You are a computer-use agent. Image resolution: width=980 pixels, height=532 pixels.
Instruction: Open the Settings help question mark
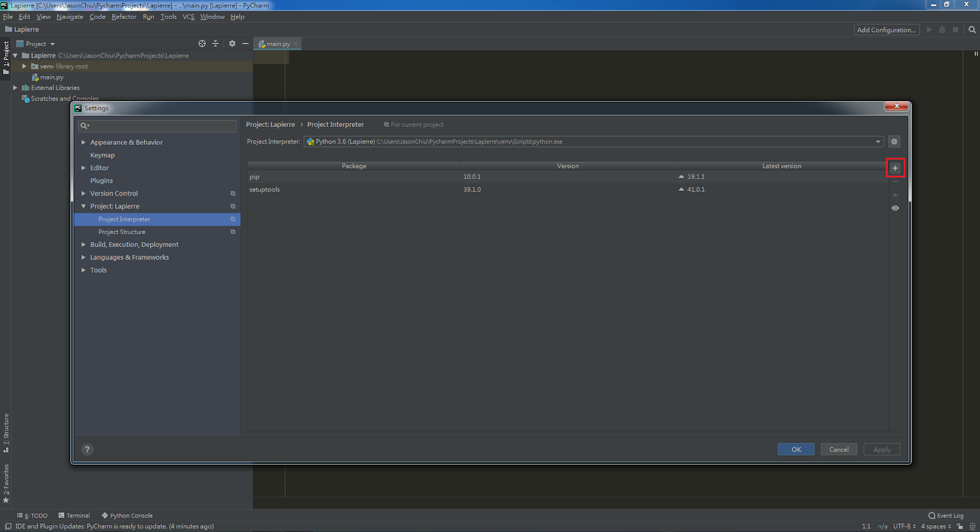pos(87,449)
